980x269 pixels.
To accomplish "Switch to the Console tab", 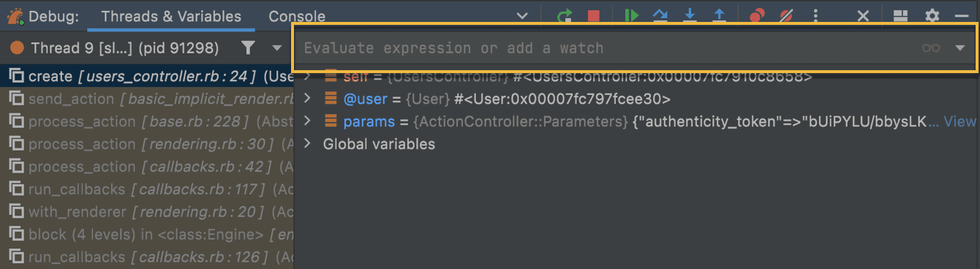I will (x=297, y=16).
